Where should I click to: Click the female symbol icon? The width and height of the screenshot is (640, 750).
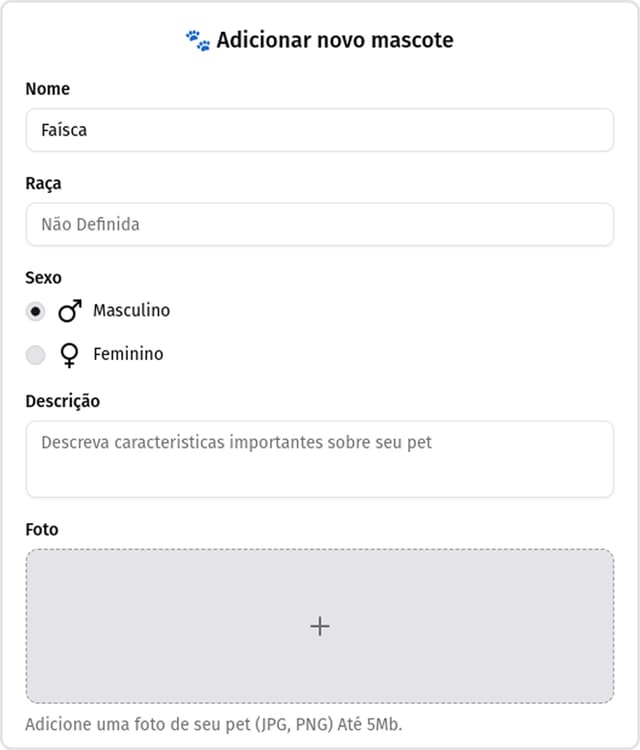click(69, 355)
